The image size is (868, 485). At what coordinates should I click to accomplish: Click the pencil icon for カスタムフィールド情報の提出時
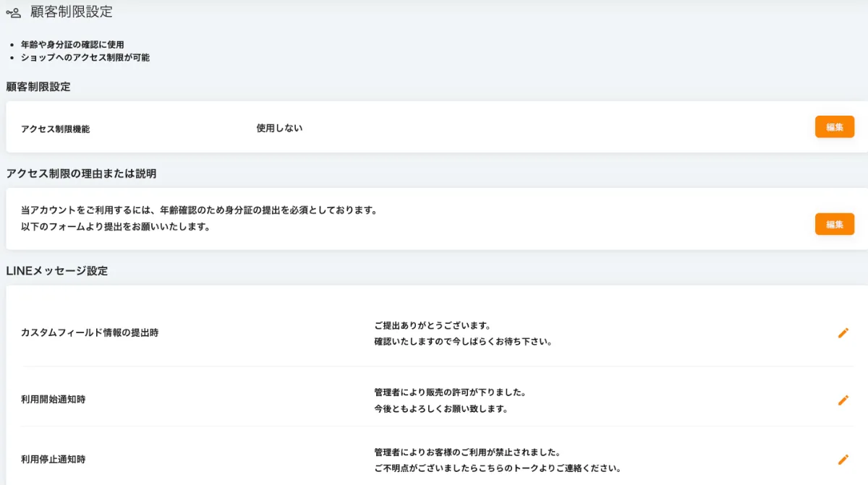(x=843, y=333)
